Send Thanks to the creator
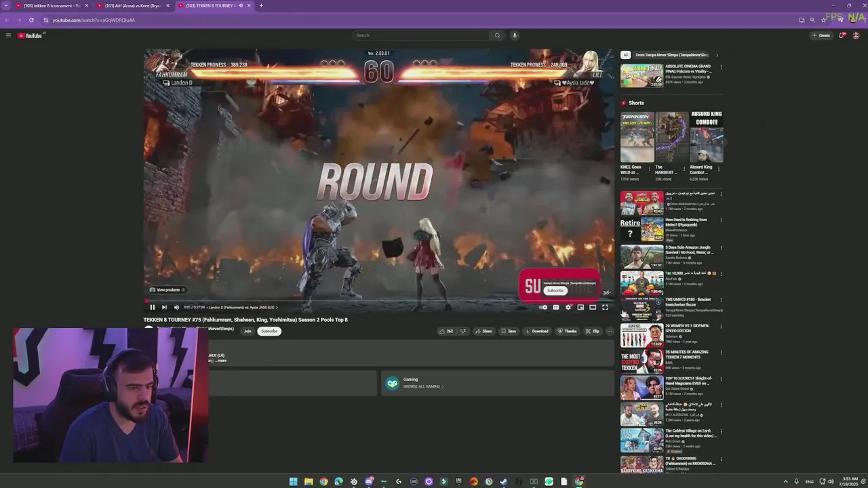The height and width of the screenshot is (488, 868). click(x=567, y=331)
